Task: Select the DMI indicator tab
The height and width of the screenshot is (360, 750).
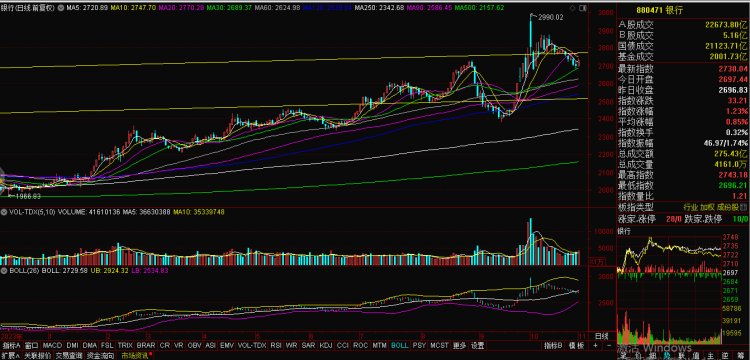Action: (73, 345)
